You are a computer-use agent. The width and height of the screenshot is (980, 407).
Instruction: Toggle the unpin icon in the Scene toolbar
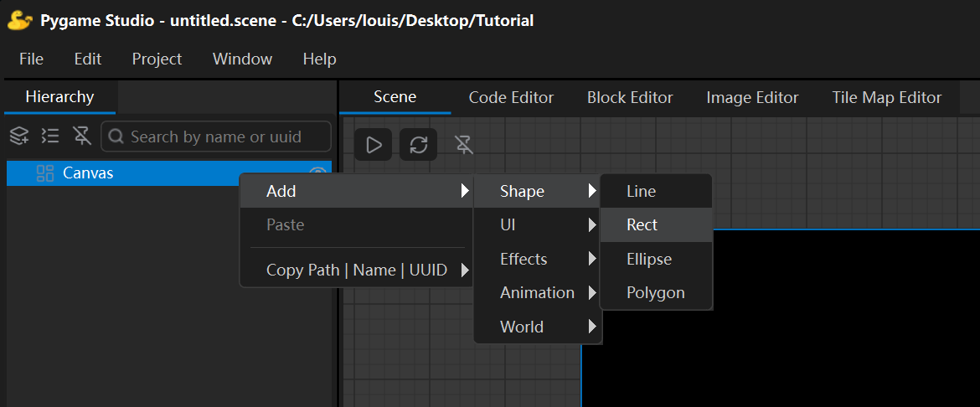pyautogui.click(x=463, y=145)
